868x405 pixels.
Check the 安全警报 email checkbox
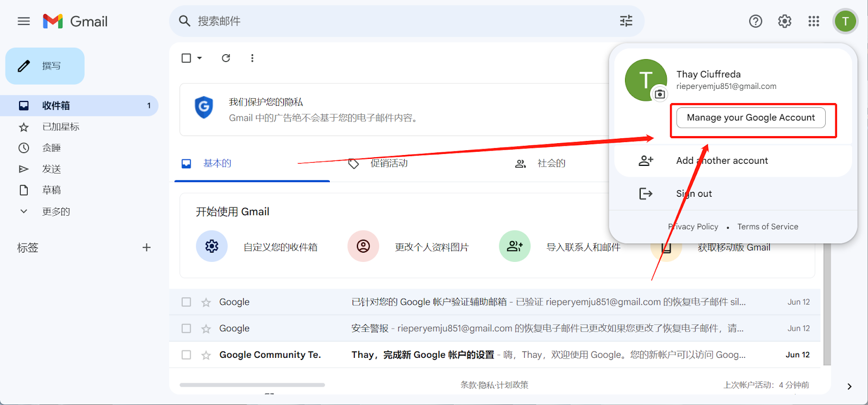click(186, 329)
